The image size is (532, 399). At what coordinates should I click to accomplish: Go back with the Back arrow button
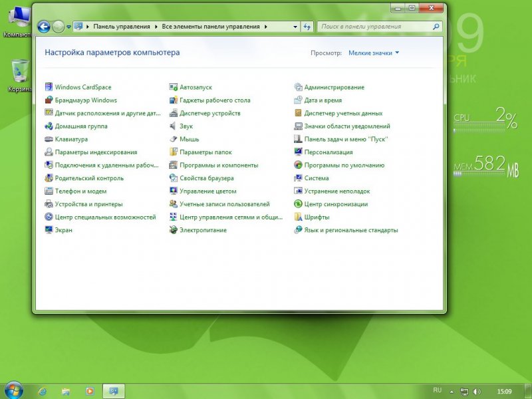click(44, 27)
